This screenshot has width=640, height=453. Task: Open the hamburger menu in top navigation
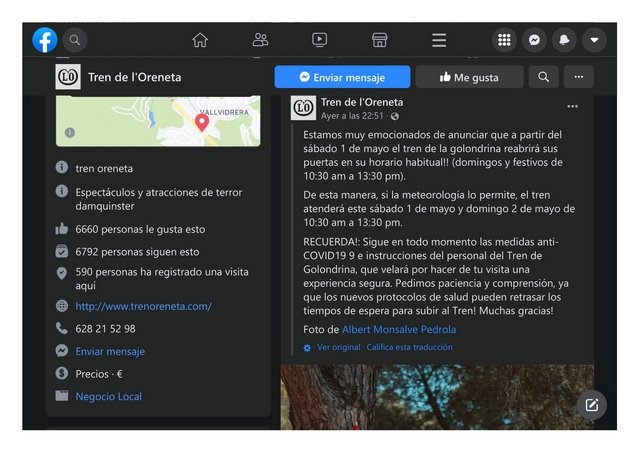[439, 40]
